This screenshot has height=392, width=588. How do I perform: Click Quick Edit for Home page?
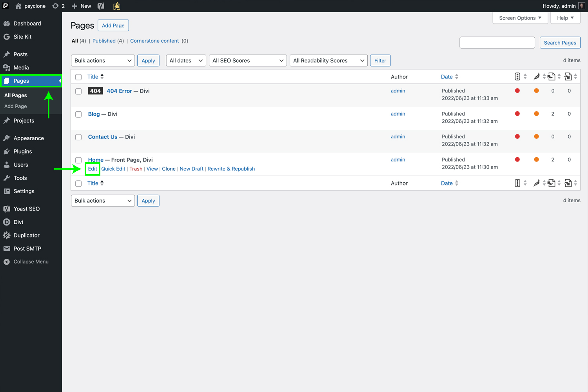coord(113,169)
